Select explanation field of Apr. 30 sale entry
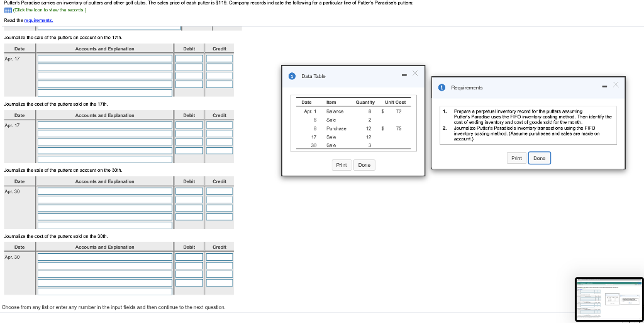 click(105, 225)
